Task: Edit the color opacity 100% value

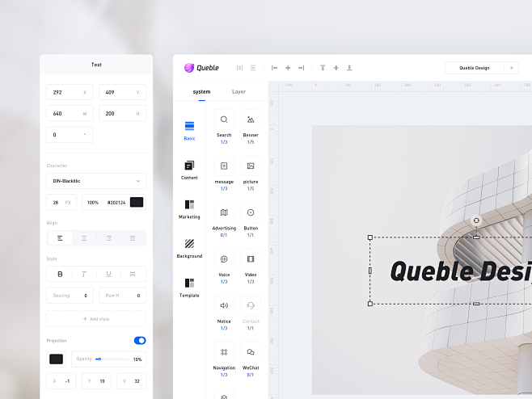Action: 93,203
